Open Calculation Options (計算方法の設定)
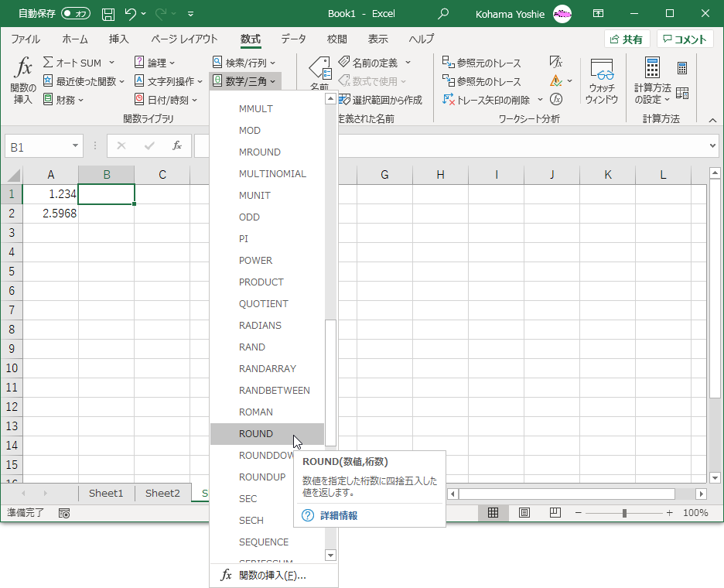Image resolution: width=724 pixels, height=588 pixels. click(x=652, y=81)
